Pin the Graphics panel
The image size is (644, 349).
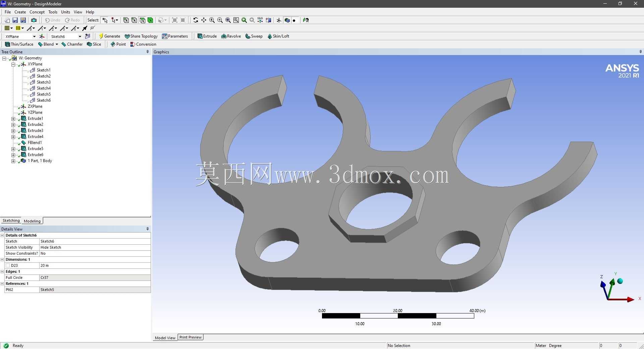tap(640, 52)
